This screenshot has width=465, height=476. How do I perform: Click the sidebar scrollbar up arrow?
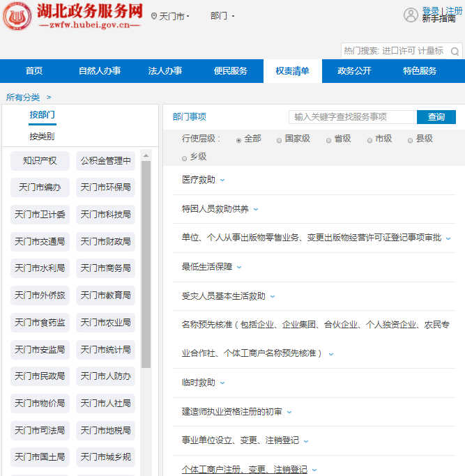pyautogui.click(x=146, y=155)
